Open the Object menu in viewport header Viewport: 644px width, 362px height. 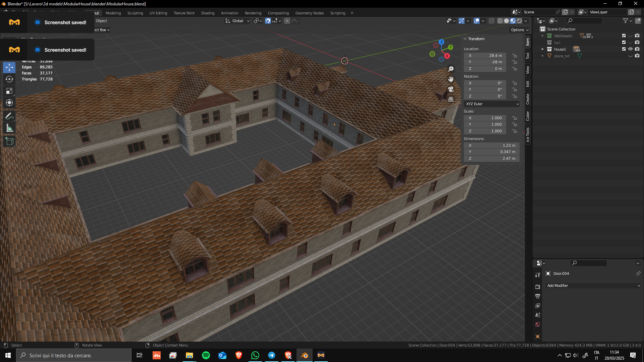click(x=101, y=21)
